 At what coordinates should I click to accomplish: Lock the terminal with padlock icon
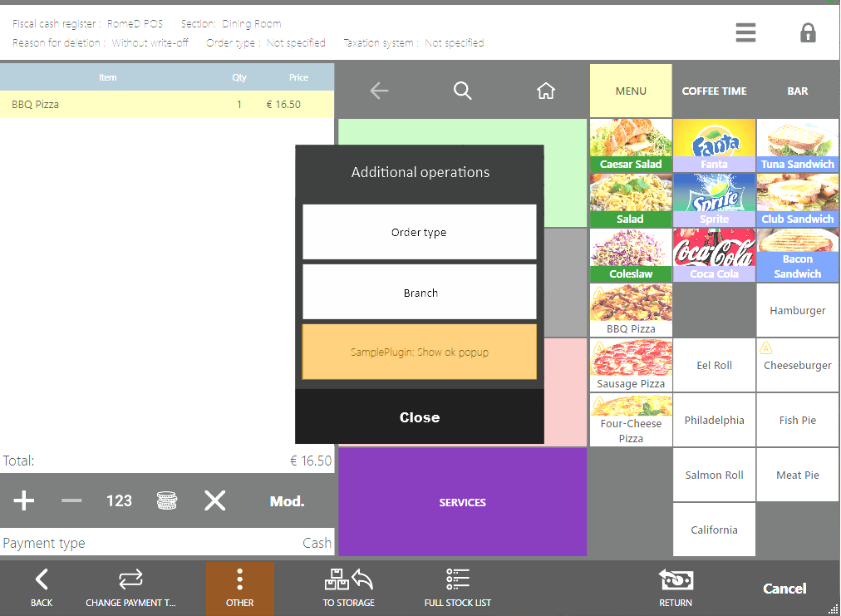point(807,32)
